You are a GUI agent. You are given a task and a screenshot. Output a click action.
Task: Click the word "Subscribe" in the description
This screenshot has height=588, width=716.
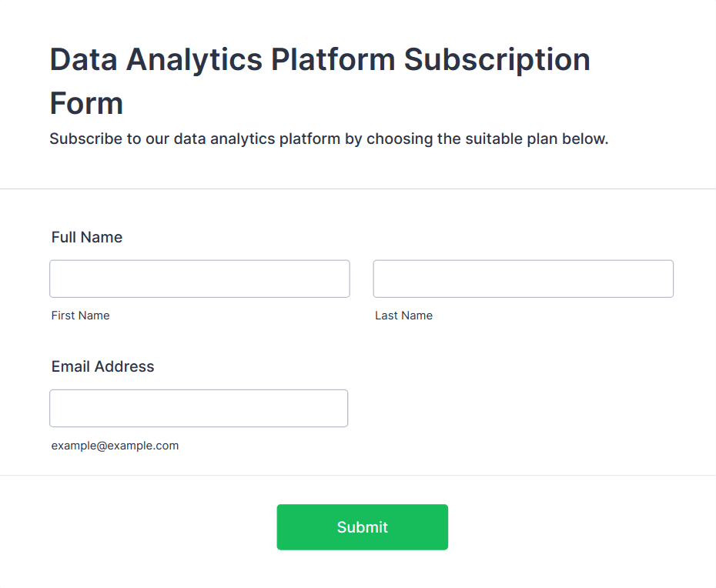(85, 139)
